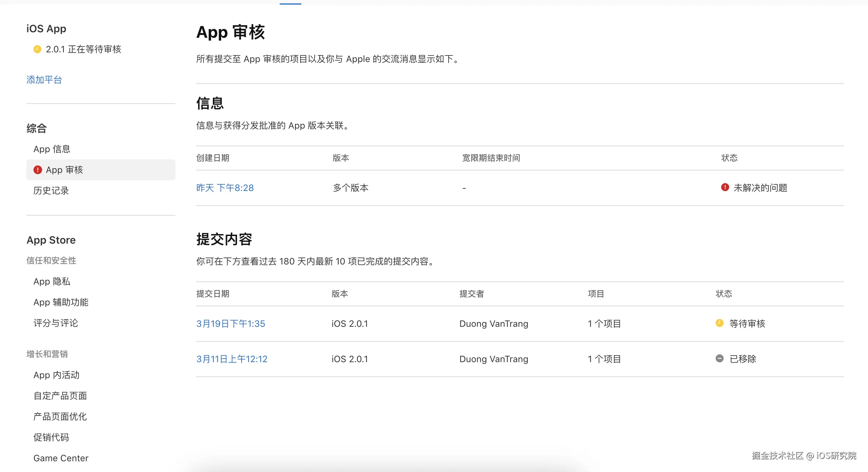Click gray removed icon beside 已移除
The image size is (868, 472).
[x=720, y=359]
